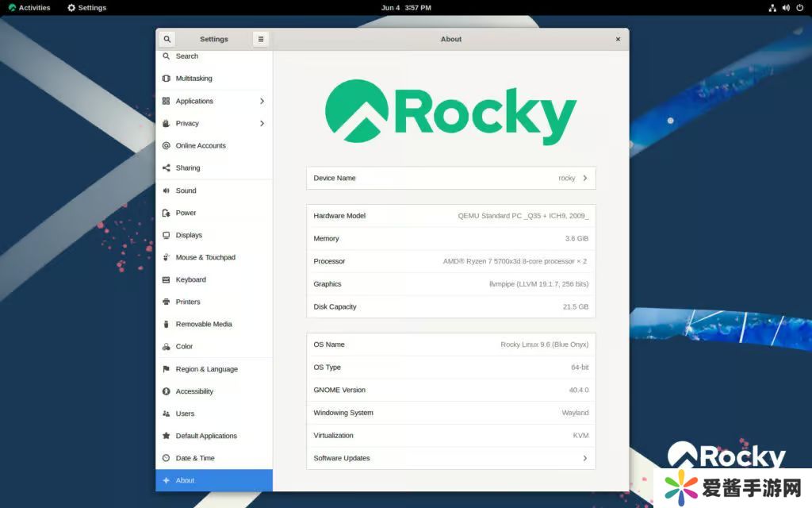The height and width of the screenshot is (508, 812).
Task: Open the Settings app menu in top bar
Action: click(87, 8)
